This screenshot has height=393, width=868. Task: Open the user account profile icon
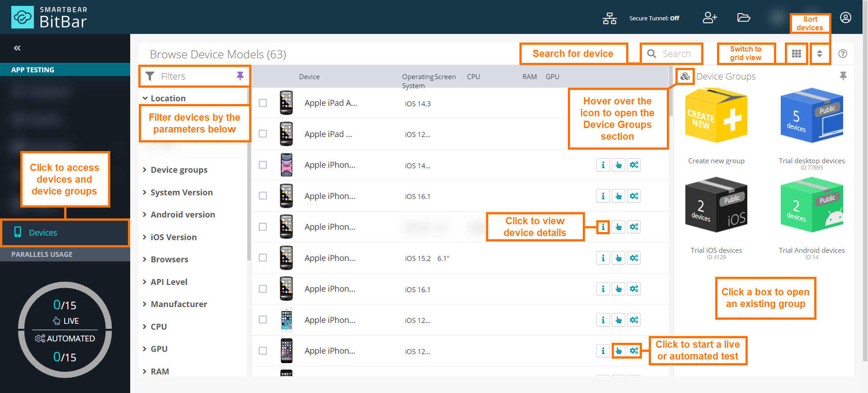tap(845, 18)
